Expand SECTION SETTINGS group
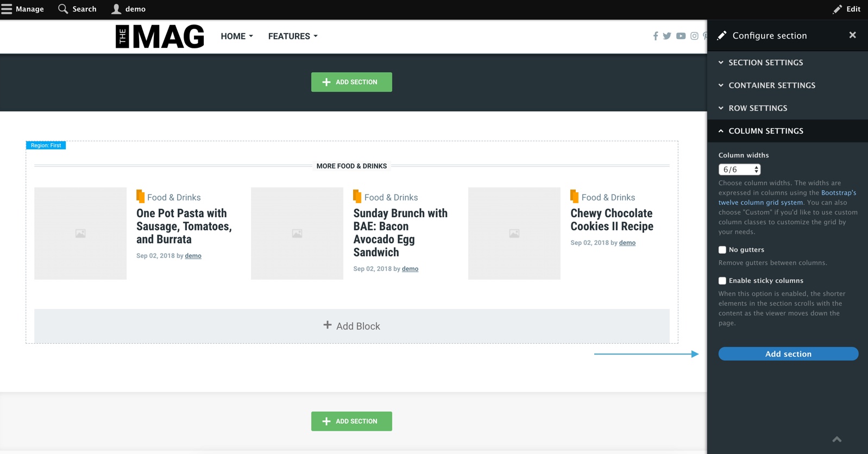868x454 pixels. 788,62
